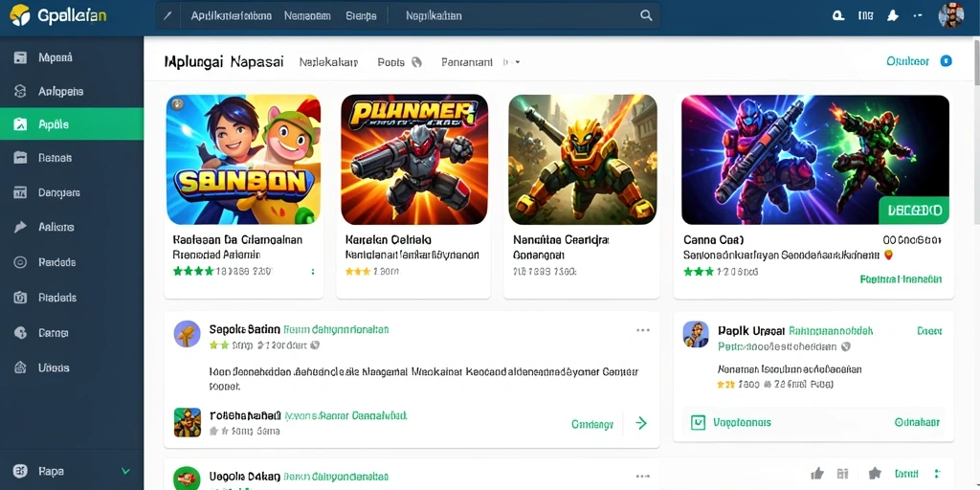Open the three-dot menu on the SAINBON card
980x490 pixels.
[x=313, y=272]
